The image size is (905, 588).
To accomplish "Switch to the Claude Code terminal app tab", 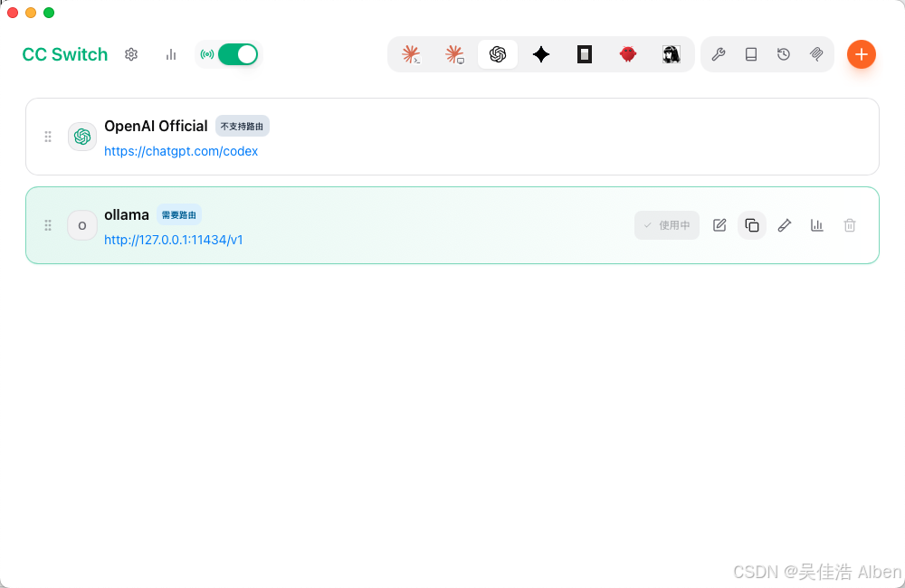I will pos(411,54).
